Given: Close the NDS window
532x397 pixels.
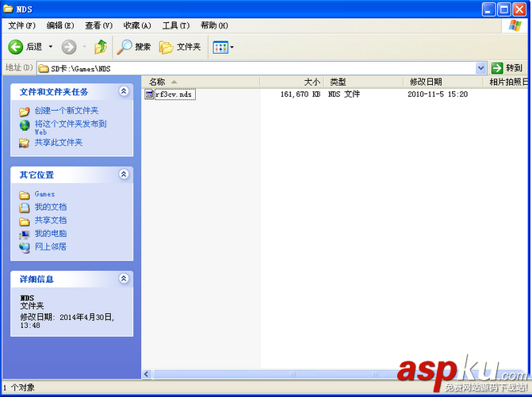Looking at the screenshot, I should click(x=519, y=10).
